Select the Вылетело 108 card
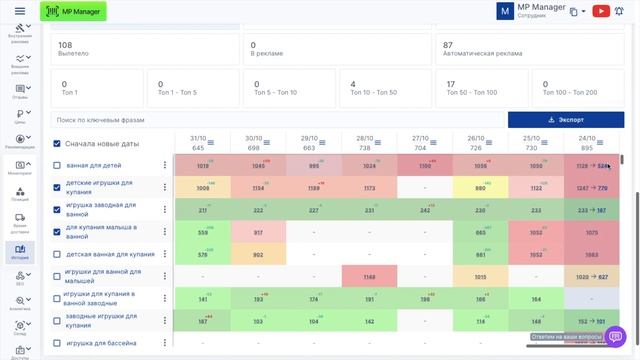Screen dimensions: 640x360 click(145, 49)
